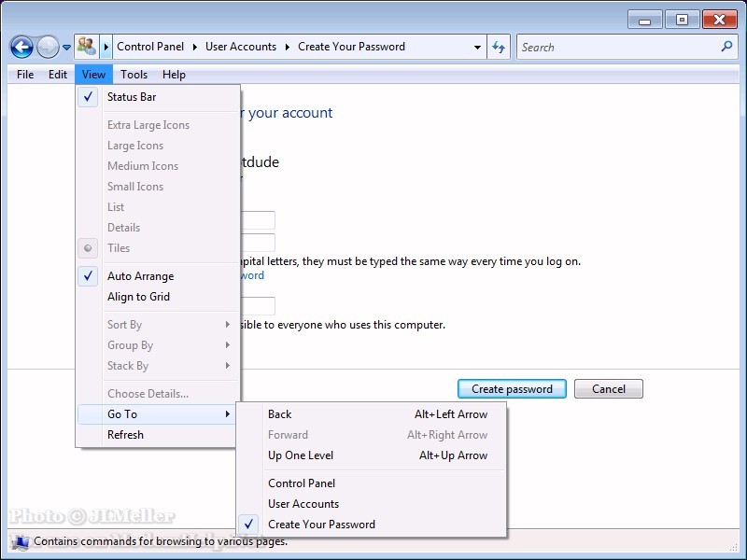747x560 pixels.
Task: Open the recent pages dropdown arrow
Action: 66,48
